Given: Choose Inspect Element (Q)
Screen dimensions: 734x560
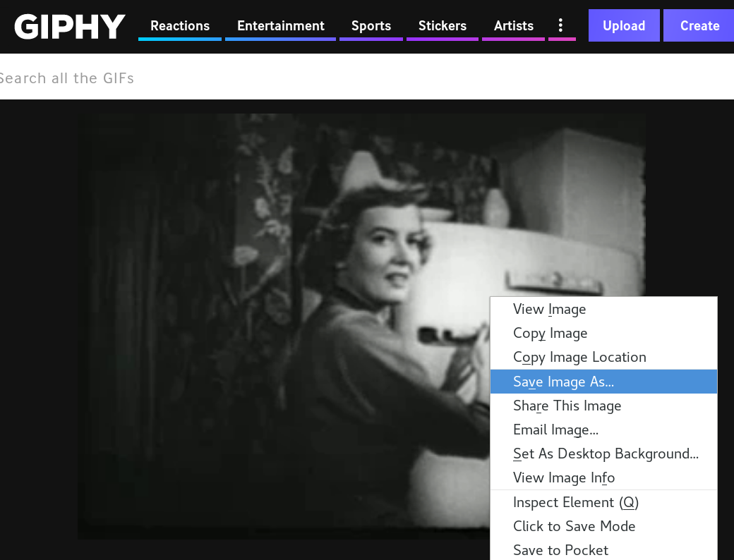Looking at the screenshot, I should pos(575,503).
